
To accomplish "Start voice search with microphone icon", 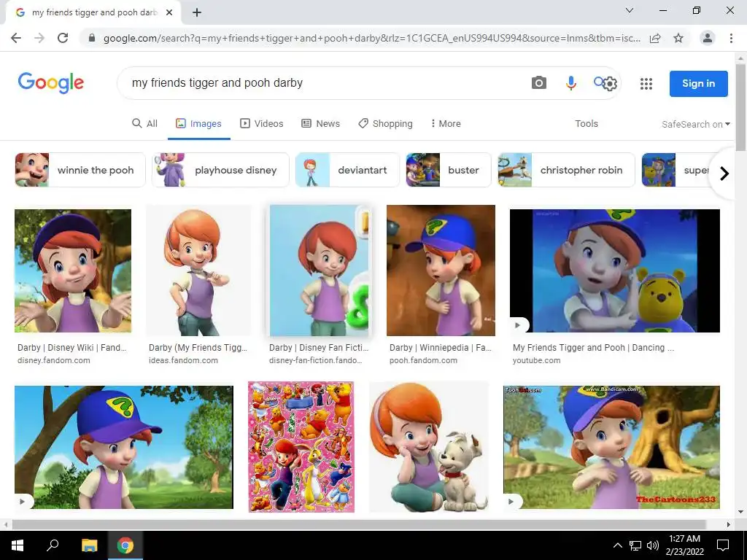I will (x=570, y=83).
